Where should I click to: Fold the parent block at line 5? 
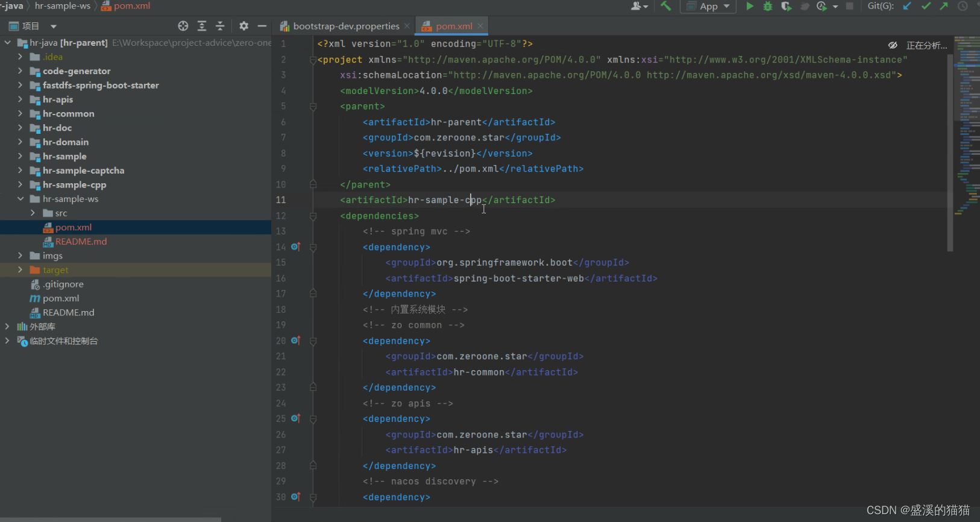[313, 106]
